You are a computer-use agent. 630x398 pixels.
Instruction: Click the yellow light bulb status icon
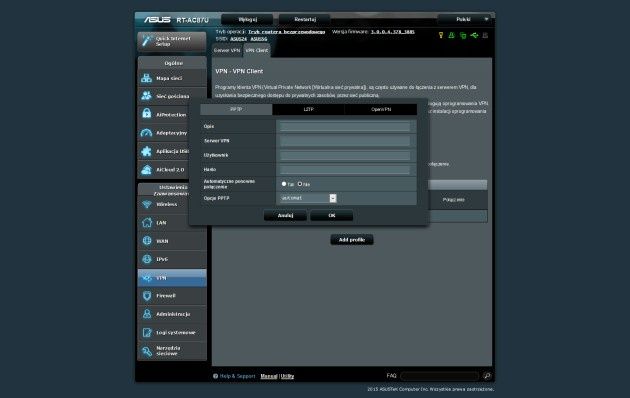pos(441,35)
